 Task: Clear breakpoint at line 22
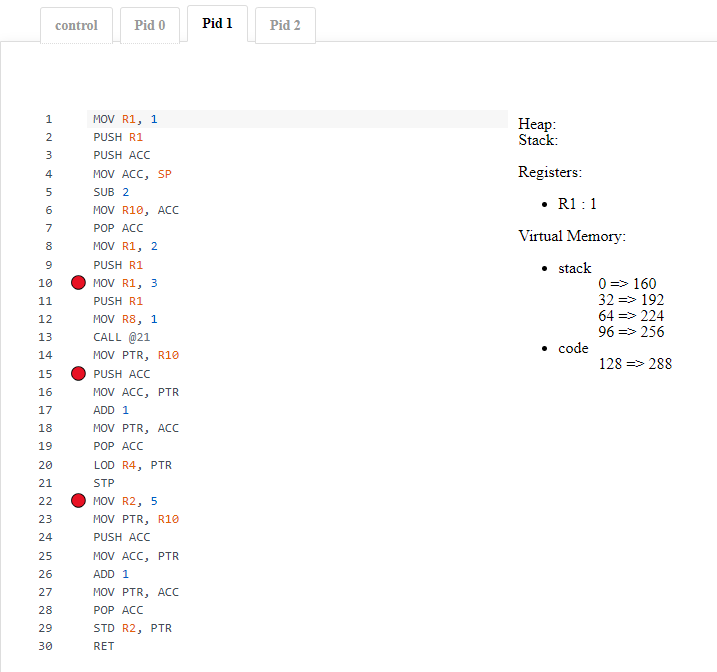pos(78,501)
